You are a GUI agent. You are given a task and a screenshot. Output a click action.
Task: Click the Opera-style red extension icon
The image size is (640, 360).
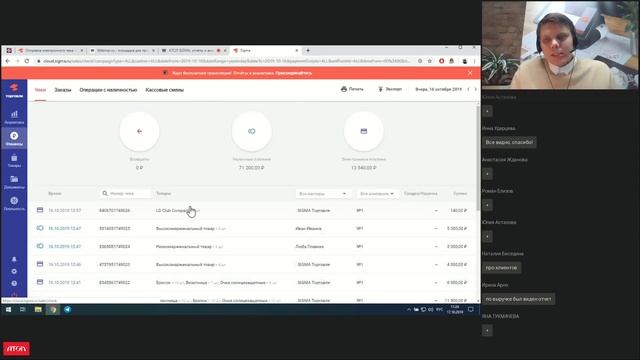[x=441, y=61]
